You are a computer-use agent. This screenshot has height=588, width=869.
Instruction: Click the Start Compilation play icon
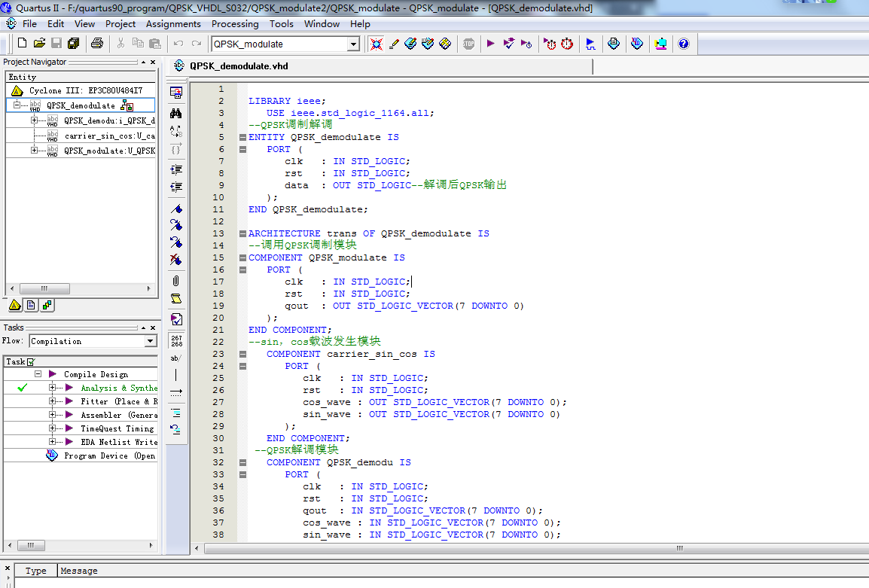coord(491,44)
